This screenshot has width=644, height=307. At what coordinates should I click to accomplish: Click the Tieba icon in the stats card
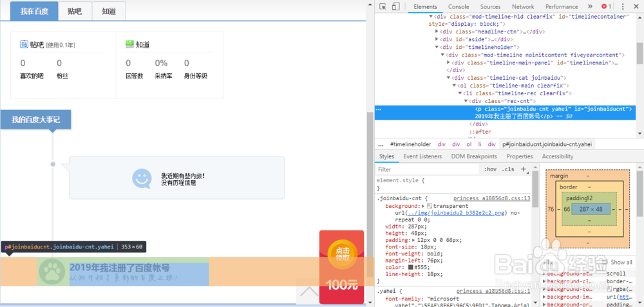[24, 44]
